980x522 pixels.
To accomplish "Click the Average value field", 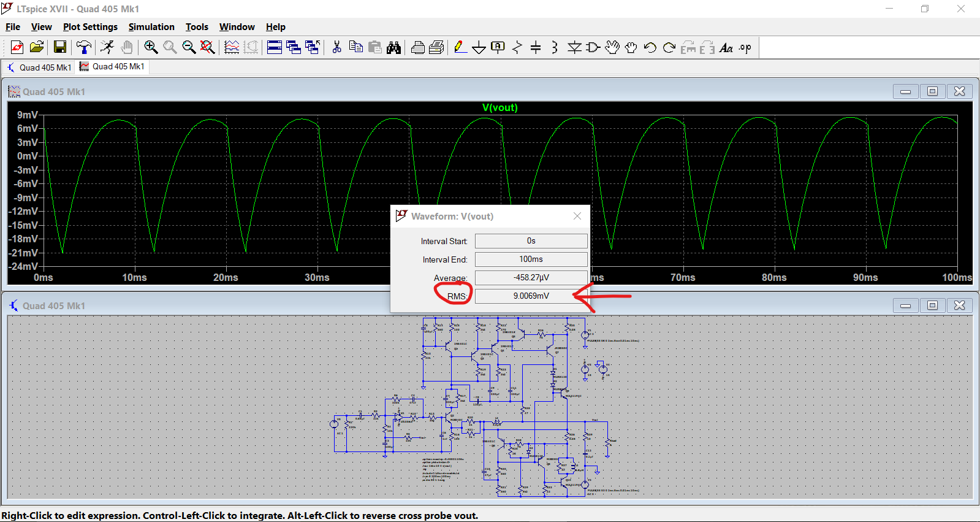I will click(531, 278).
